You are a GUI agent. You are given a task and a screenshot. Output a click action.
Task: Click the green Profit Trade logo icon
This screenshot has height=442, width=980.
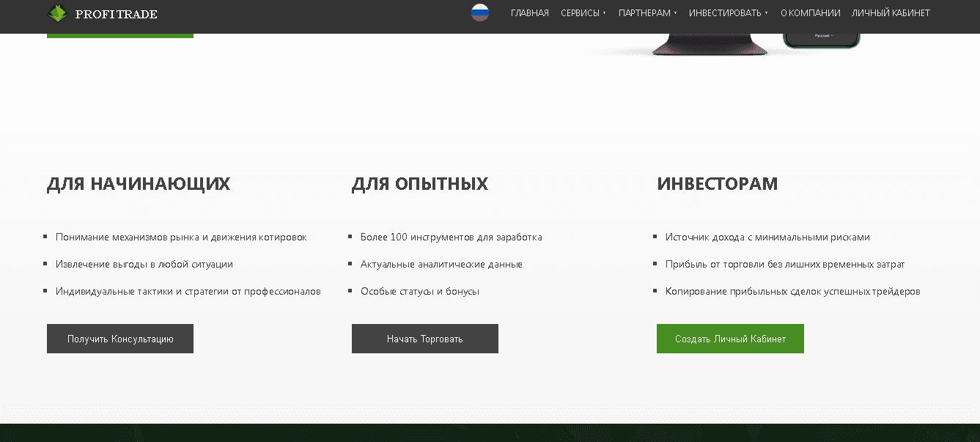pos(57,13)
